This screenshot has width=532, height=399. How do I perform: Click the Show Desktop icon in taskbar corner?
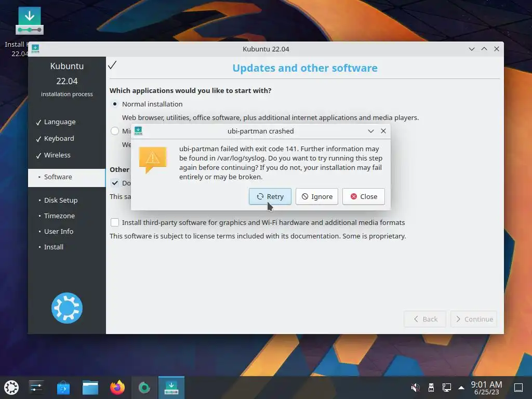pyautogui.click(x=518, y=388)
